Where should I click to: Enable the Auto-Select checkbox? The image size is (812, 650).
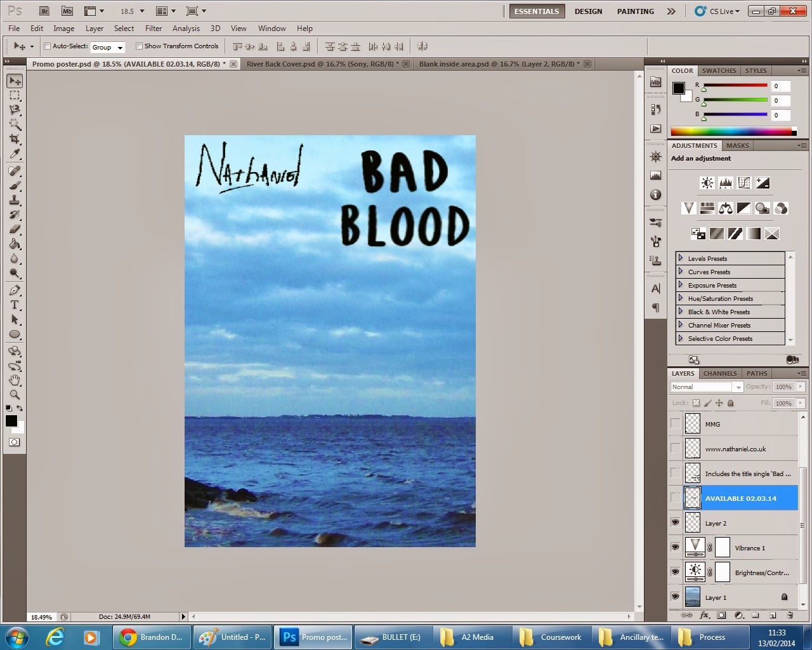click(x=47, y=46)
